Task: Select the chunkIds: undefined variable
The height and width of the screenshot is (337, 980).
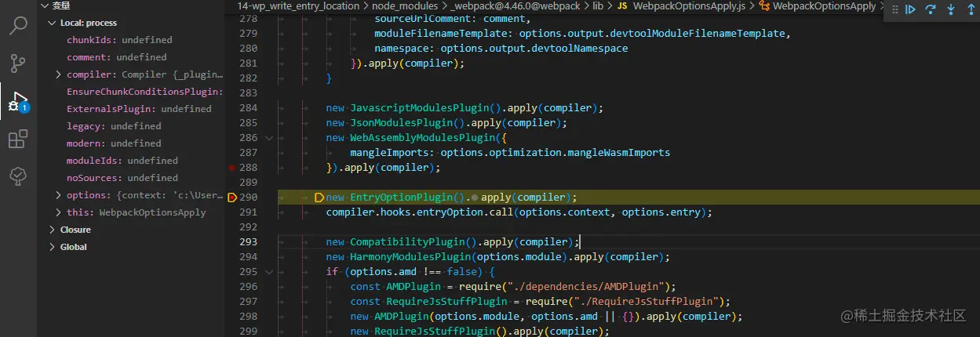Action: pos(119,40)
